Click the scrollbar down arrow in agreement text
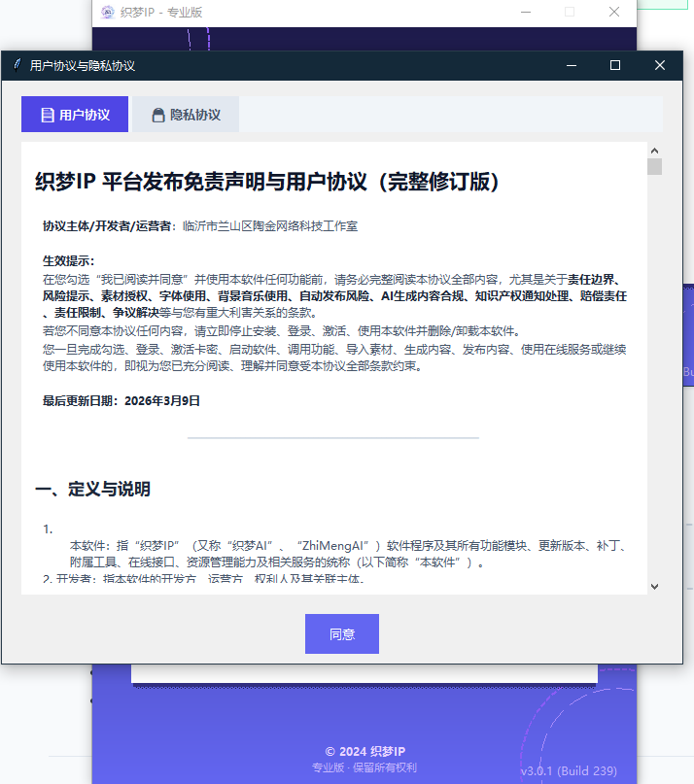Image resolution: width=694 pixels, height=784 pixels. (x=654, y=587)
